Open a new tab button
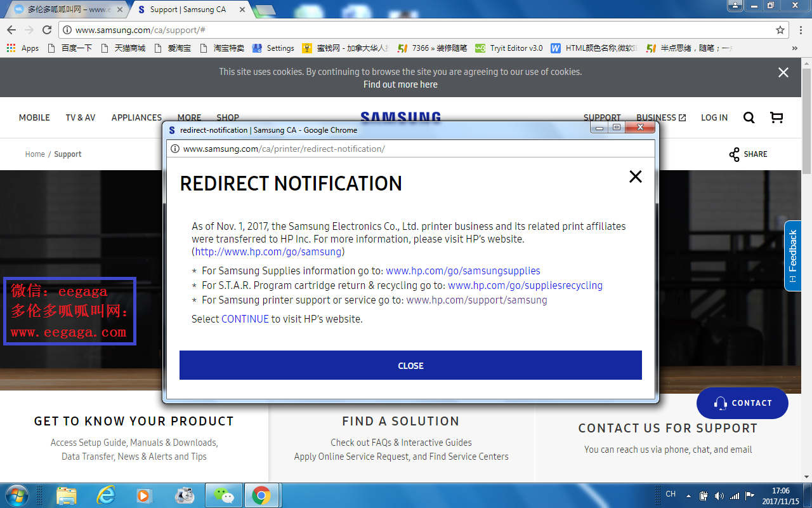Screen dimensions: 812x508 [x=265, y=10]
